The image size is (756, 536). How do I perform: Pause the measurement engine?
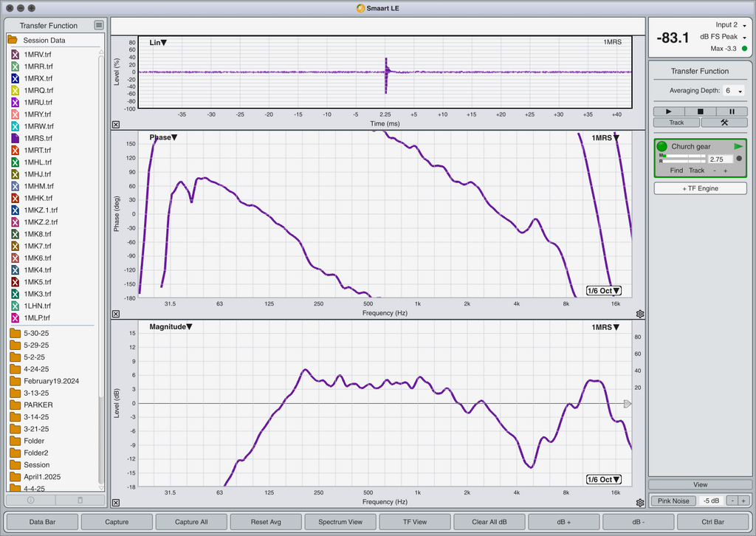[x=732, y=111]
